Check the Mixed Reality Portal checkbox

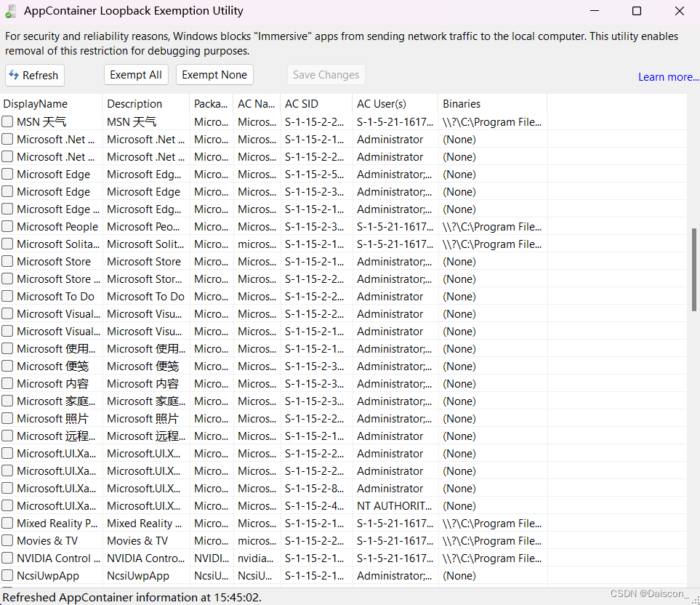7,523
